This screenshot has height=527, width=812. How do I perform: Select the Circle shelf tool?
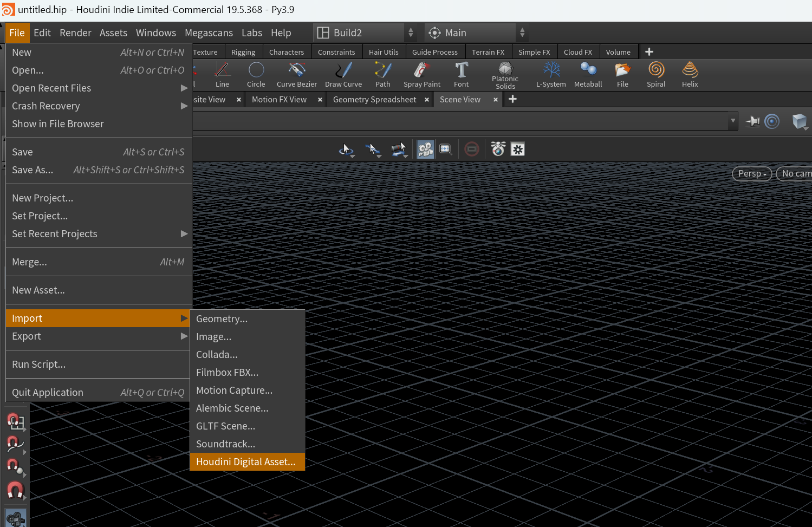(x=256, y=75)
